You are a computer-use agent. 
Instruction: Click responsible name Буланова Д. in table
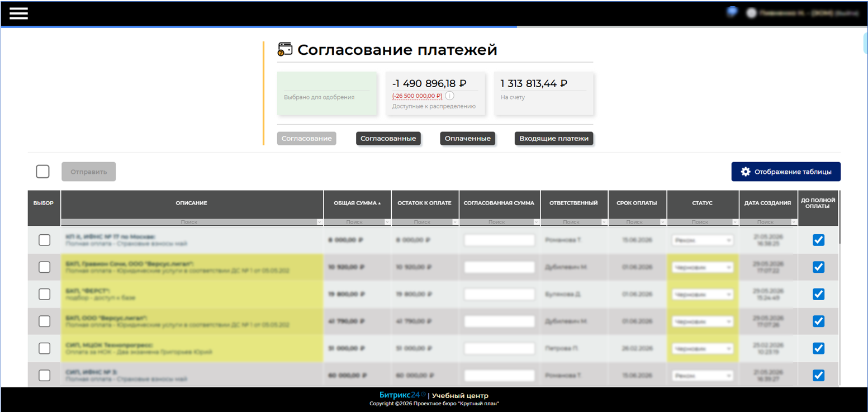coord(564,294)
